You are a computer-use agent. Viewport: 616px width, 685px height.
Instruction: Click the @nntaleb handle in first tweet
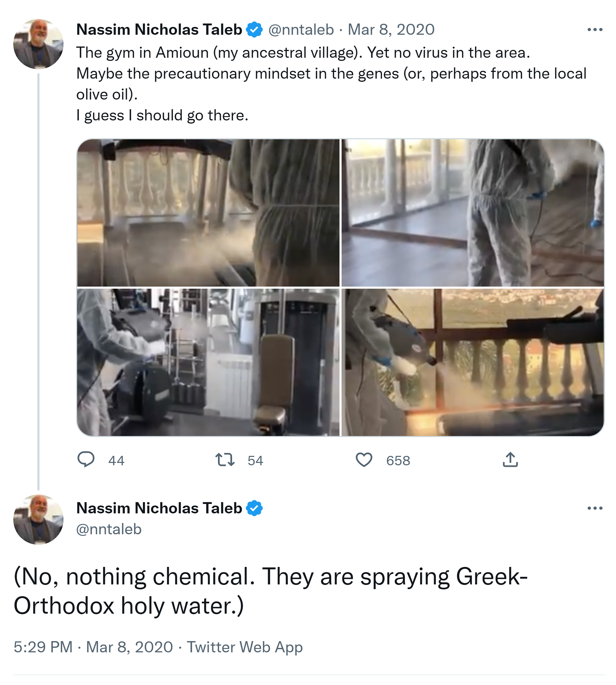point(301,30)
